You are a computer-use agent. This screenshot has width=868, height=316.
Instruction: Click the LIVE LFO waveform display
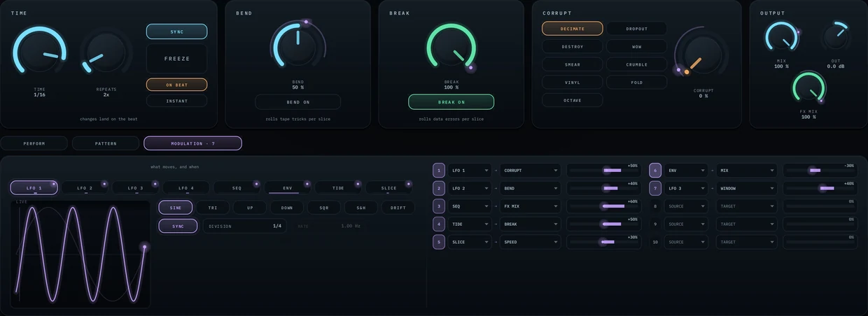tap(80, 254)
